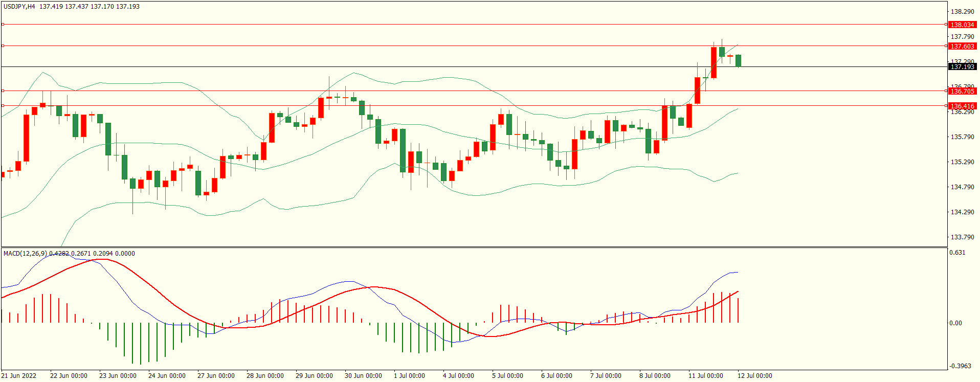Click the 133.790 price axis label
The height and width of the screenshot is (382, 980).
[x=962, y=237]
